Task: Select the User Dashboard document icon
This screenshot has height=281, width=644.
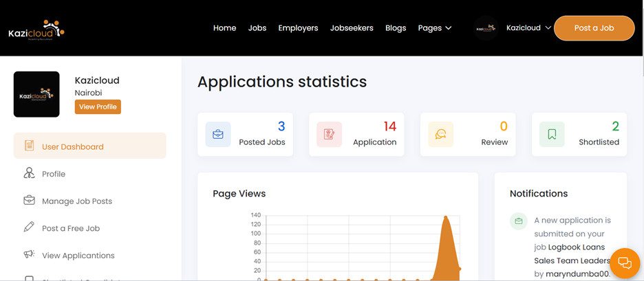Action: [x=29, y=146]
